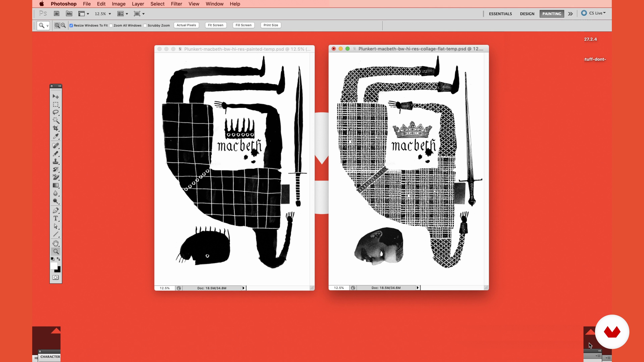Select the Brush tool

56,153
